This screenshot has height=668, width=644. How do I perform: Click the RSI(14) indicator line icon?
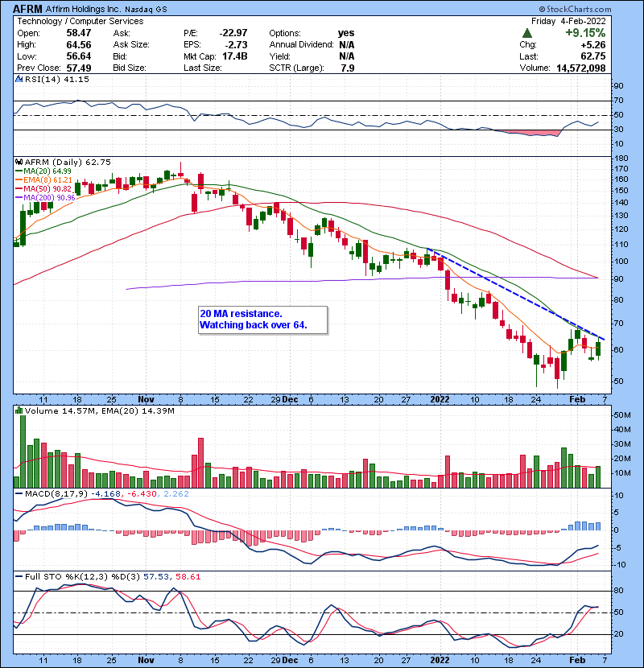coord(19,79)
